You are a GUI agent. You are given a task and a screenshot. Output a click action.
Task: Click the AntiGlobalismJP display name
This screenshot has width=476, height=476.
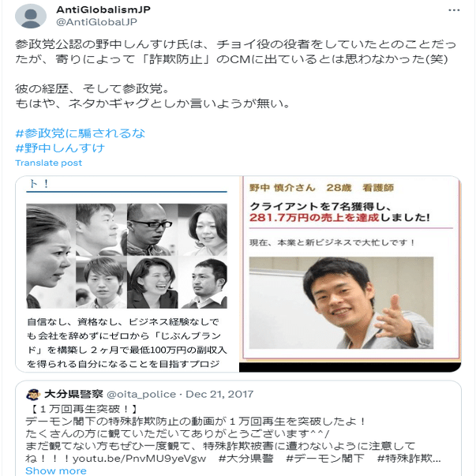tap(103, 9)
